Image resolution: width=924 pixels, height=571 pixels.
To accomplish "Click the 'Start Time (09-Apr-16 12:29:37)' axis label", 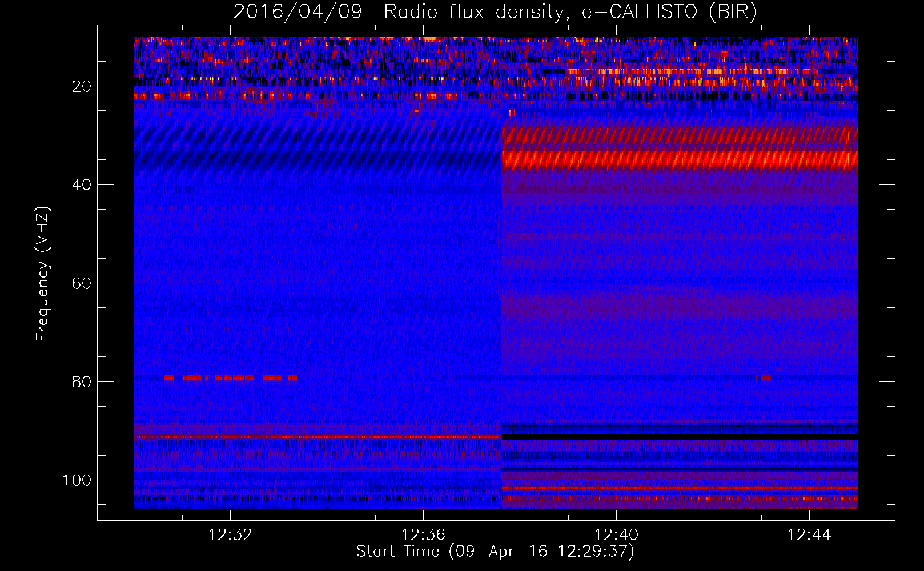I will 495,552.
